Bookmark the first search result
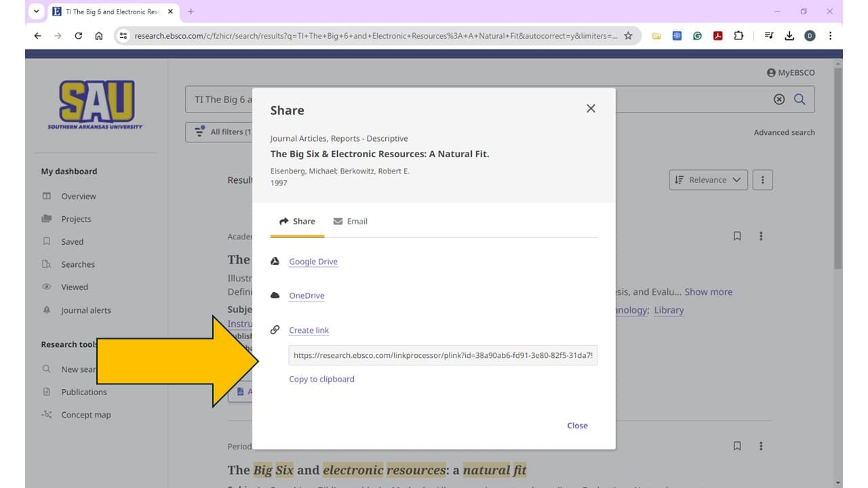The image size is (868, 488). click(x=737, y=237)
